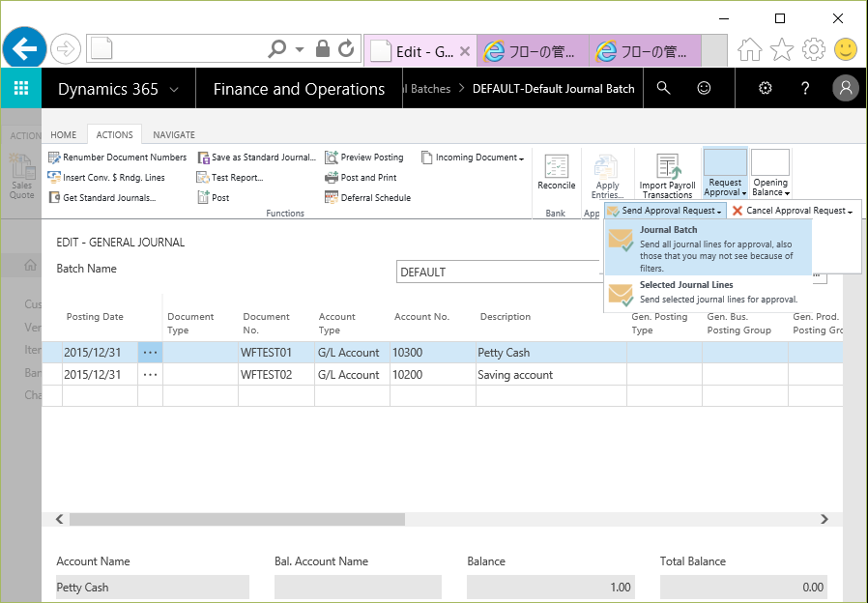This screenshot has height=603, width=868.
Task: Select the Saving account description cell
Action: click(x=551, y=375)
